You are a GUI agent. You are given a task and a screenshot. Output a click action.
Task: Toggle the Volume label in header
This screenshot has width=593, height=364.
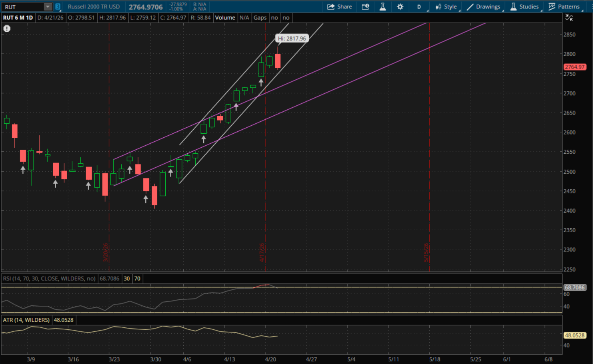(x=225, y=18)
